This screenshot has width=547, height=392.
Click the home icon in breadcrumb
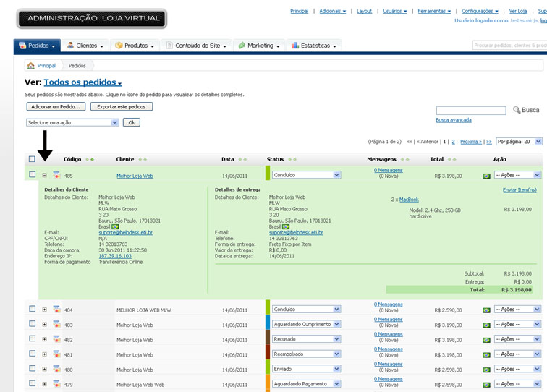tap(30, 65)
